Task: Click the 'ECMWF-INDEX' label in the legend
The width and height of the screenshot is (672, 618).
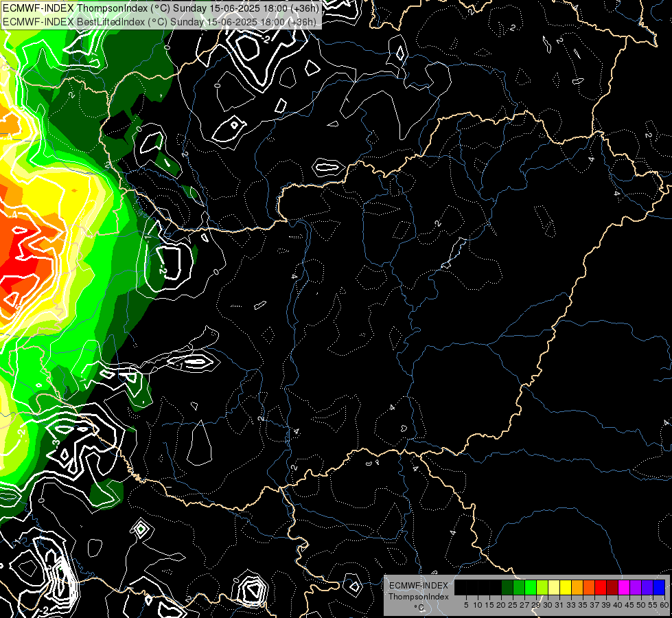Action: point(418,586)
